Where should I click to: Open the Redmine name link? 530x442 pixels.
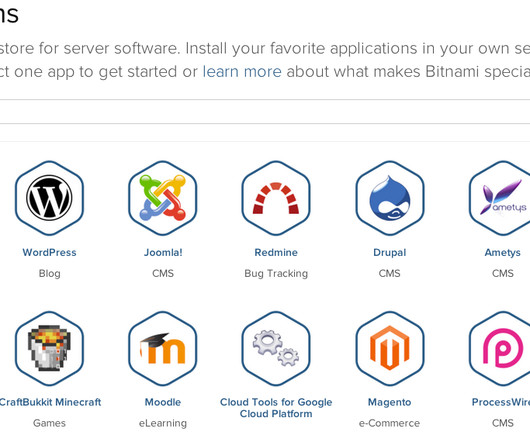[276, 252]
